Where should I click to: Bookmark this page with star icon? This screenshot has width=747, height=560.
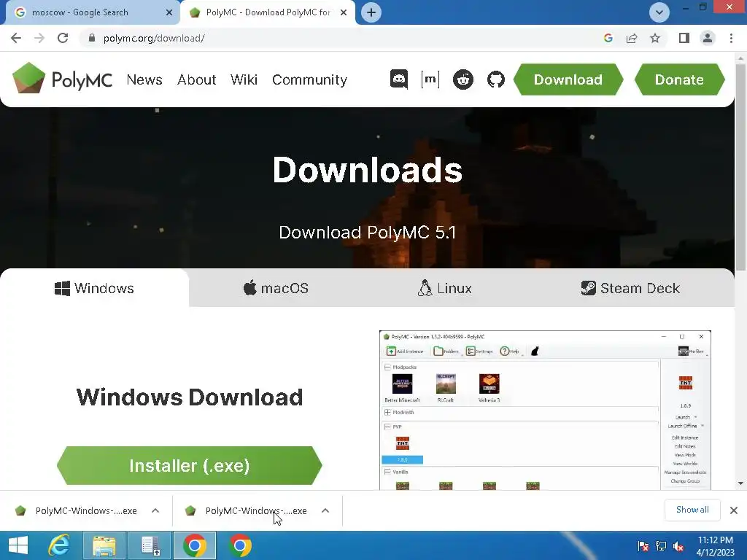655,38
